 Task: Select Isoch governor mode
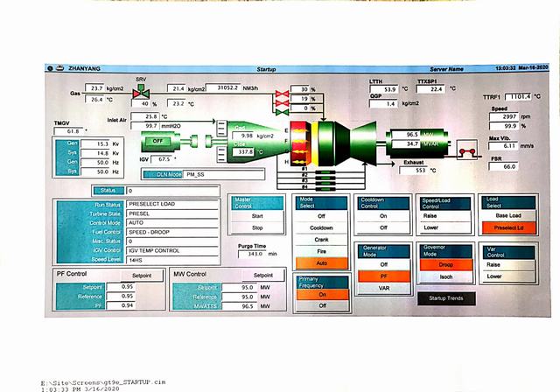[445, 276]
